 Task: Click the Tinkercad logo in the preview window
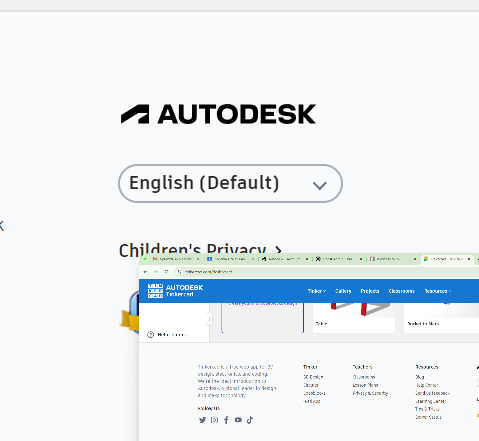pos(175,291)
